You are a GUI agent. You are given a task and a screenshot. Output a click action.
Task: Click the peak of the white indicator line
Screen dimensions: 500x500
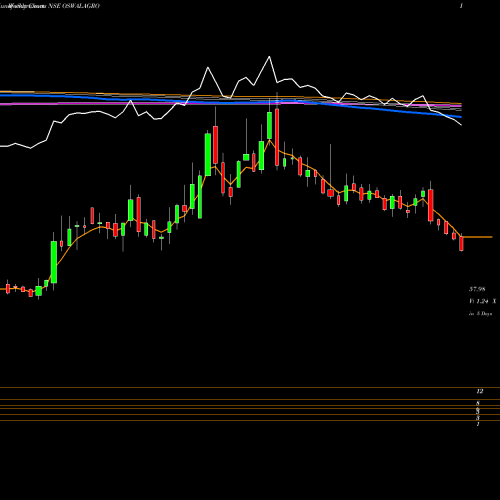click(x=269, y=57)
